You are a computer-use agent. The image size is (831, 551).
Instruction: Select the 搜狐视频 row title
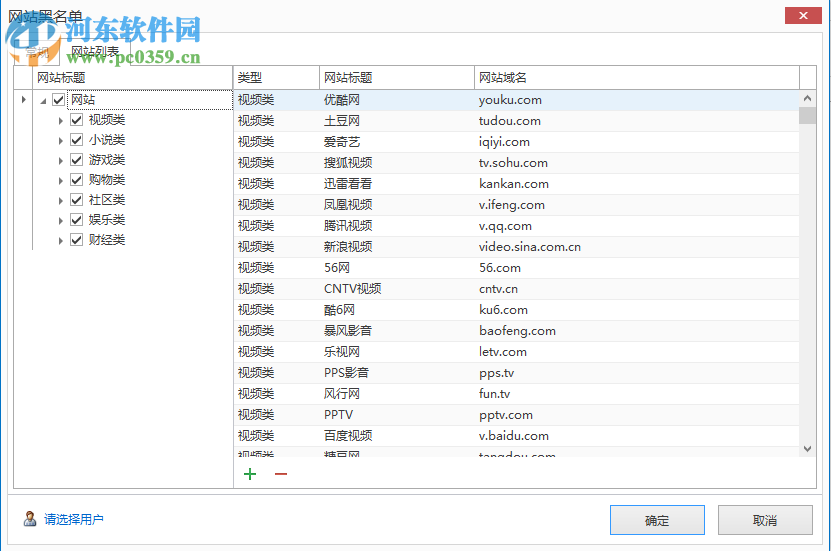(348, 163)
